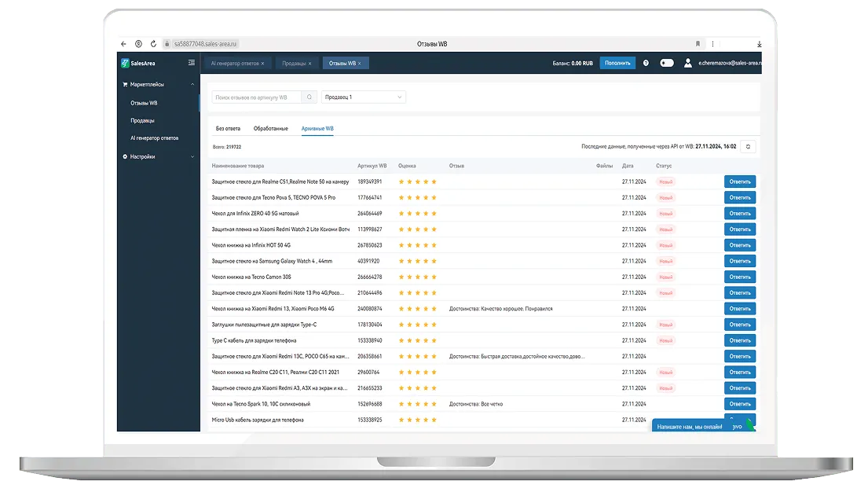868x492 pixels.
Task: Open downloads with the download arrow icon
Action: pyautogui.click(x=759, y=44)
